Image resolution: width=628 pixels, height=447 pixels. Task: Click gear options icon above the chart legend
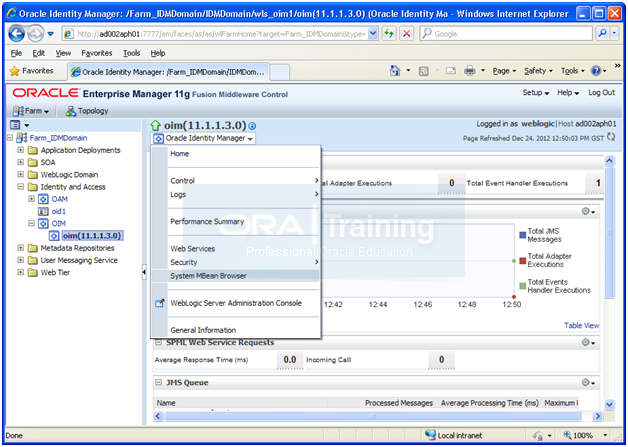click(588, 211)
